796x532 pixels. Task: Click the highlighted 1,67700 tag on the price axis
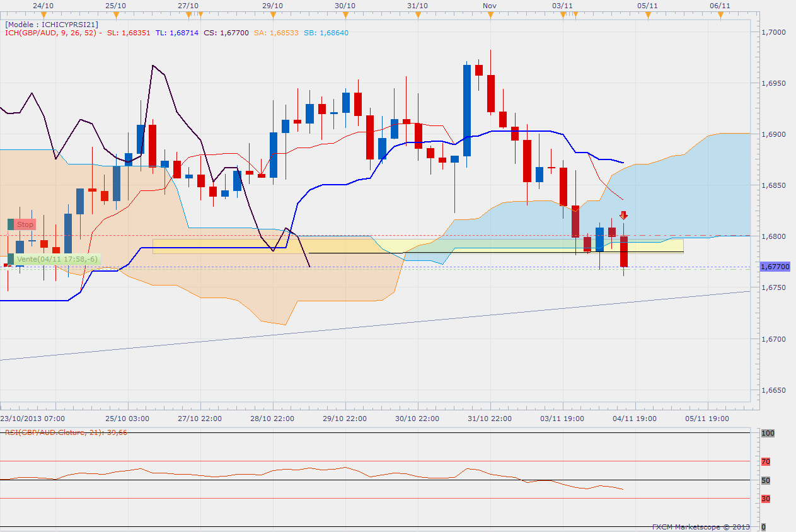[775, 267]
